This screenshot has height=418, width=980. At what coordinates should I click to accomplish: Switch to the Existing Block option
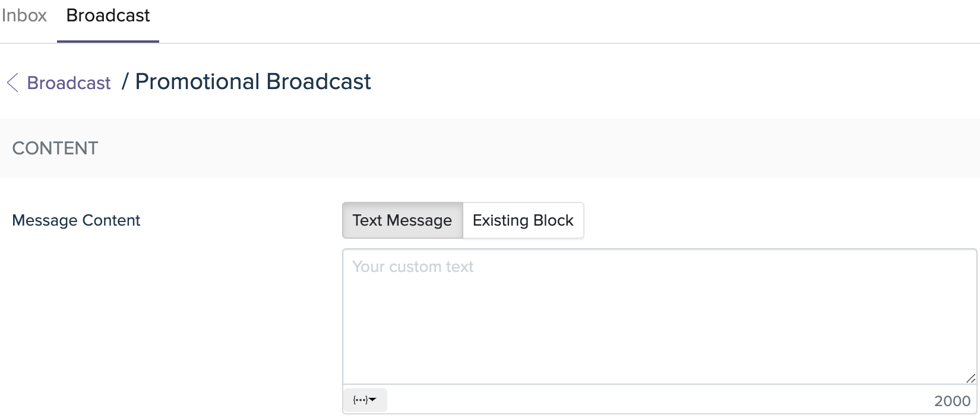tap(523, 220)
